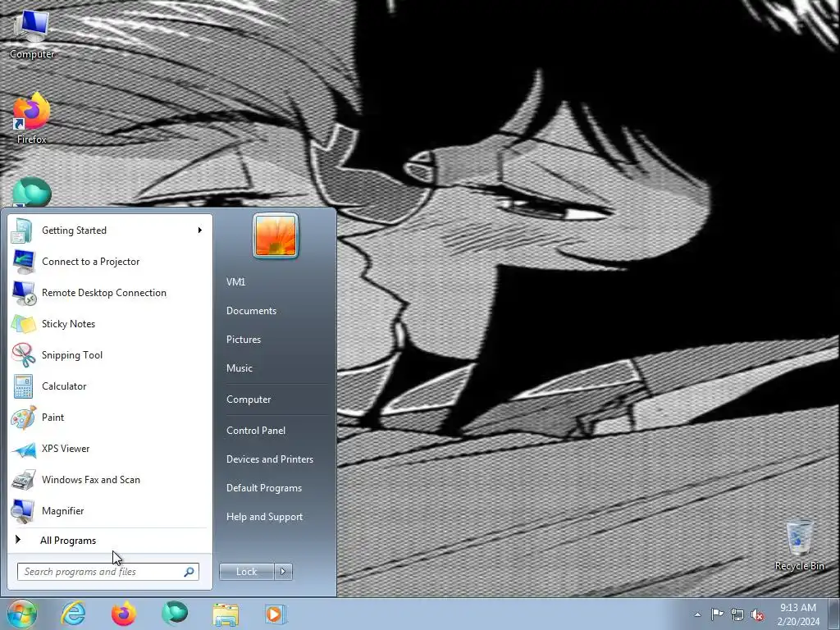Open Computer from the Start menu right pane
Viewport: 840px width, 630px height.
249,399
